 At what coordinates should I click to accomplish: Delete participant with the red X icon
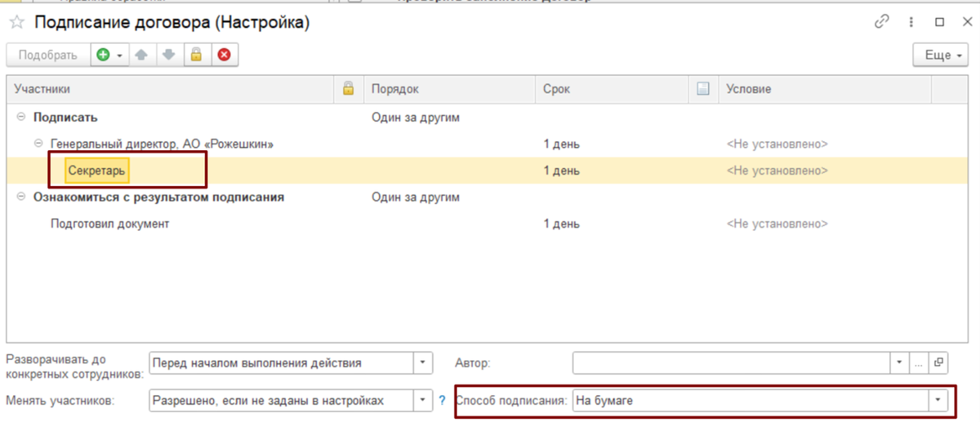pos(224,56)
